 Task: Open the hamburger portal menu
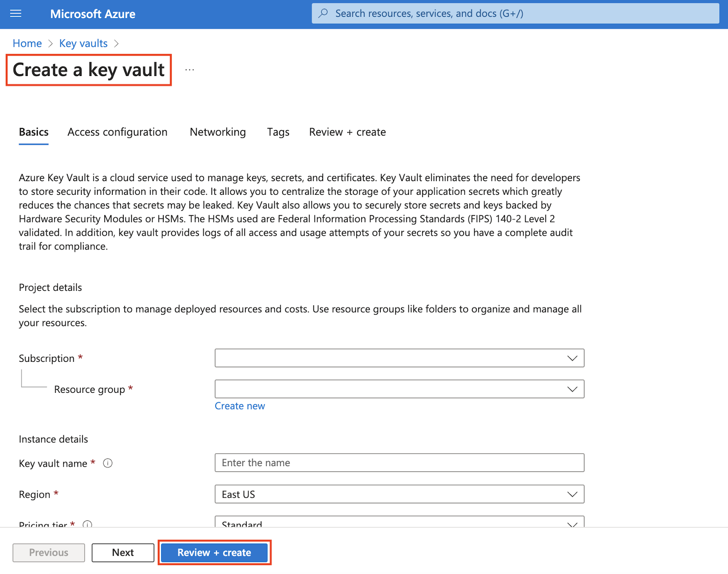(16, 14)
